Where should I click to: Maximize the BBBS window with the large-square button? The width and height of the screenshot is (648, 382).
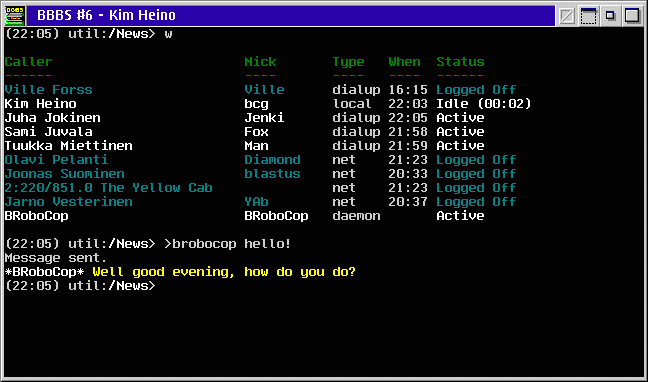point(632,16)
